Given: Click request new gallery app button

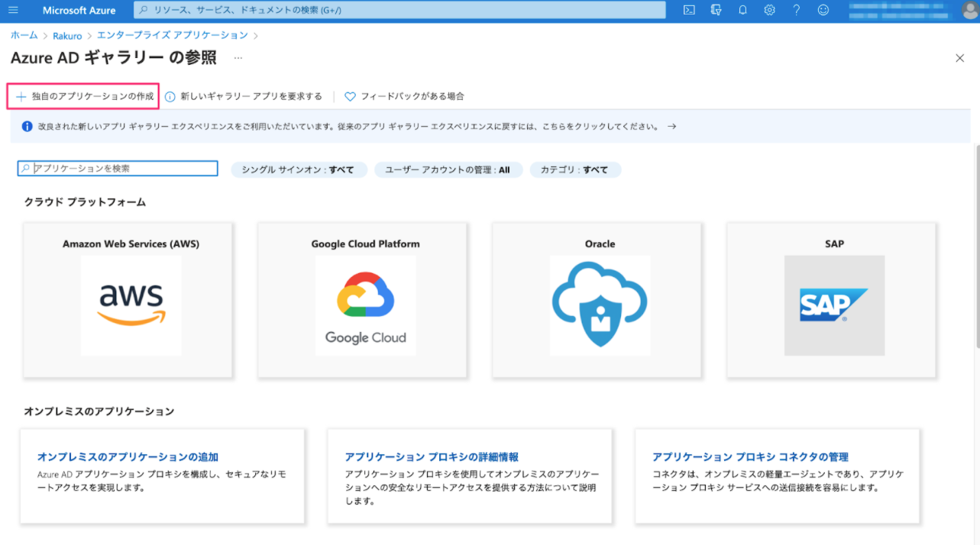Looking at the screenshot, I should click(x=244, y=97).
